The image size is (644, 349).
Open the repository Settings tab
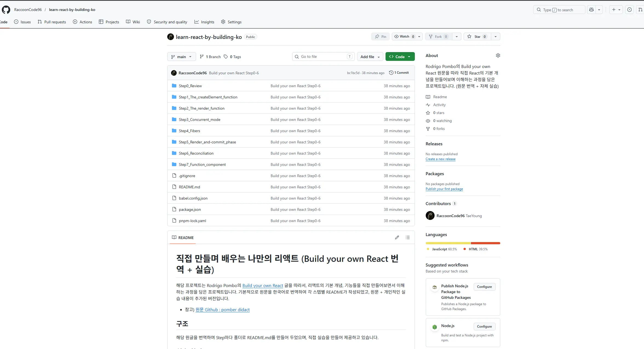pos(231,22)
